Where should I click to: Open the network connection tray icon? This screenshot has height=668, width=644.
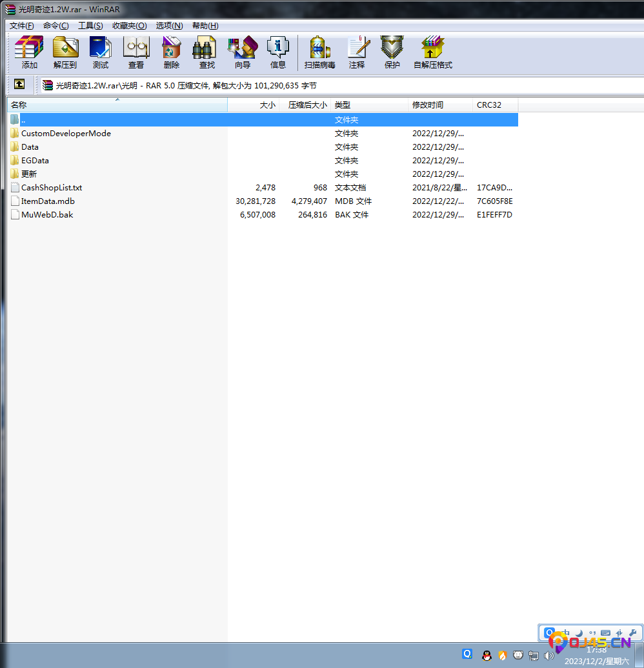click(533, 656)
